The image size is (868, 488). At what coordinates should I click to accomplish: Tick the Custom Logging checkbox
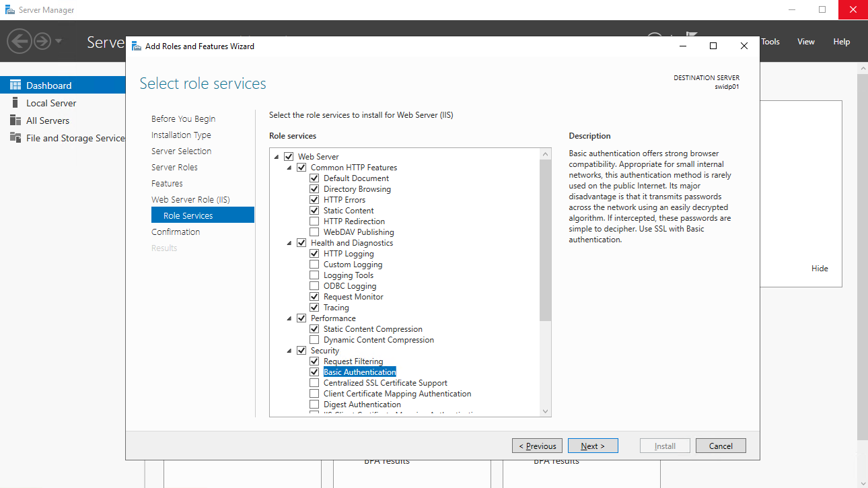pyautogui.click(x=314, y=265)
